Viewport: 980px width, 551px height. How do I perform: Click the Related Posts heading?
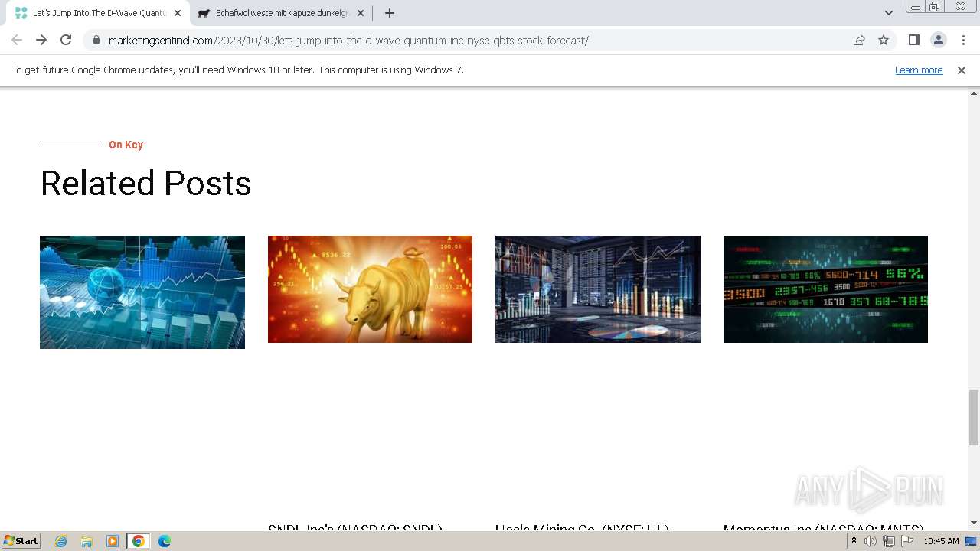(145, 184)
